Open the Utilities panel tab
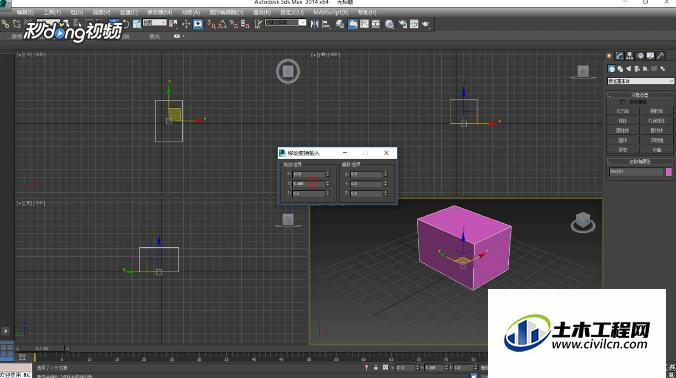The image size is (676, 378). click(x=660, y=56)
